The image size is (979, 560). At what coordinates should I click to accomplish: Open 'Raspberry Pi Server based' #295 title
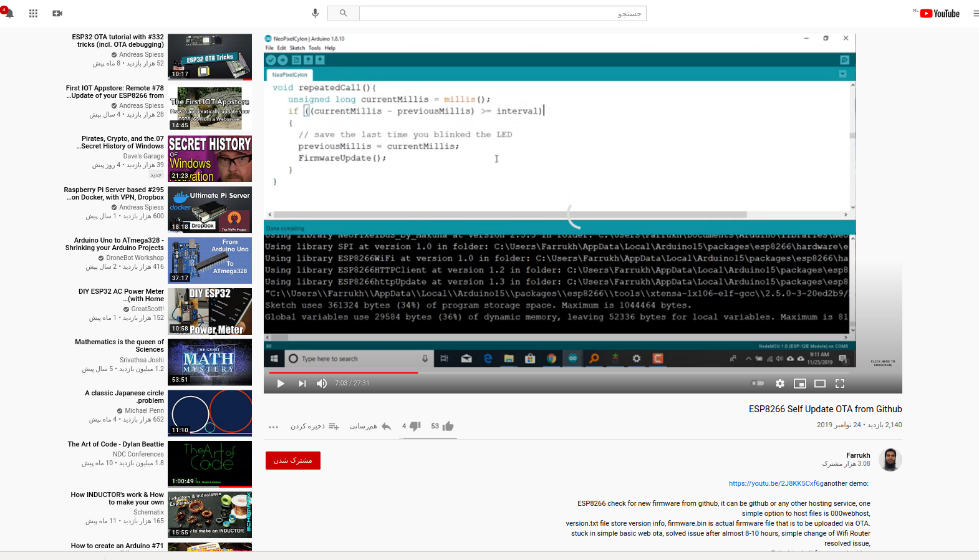[x=113, y=193]
